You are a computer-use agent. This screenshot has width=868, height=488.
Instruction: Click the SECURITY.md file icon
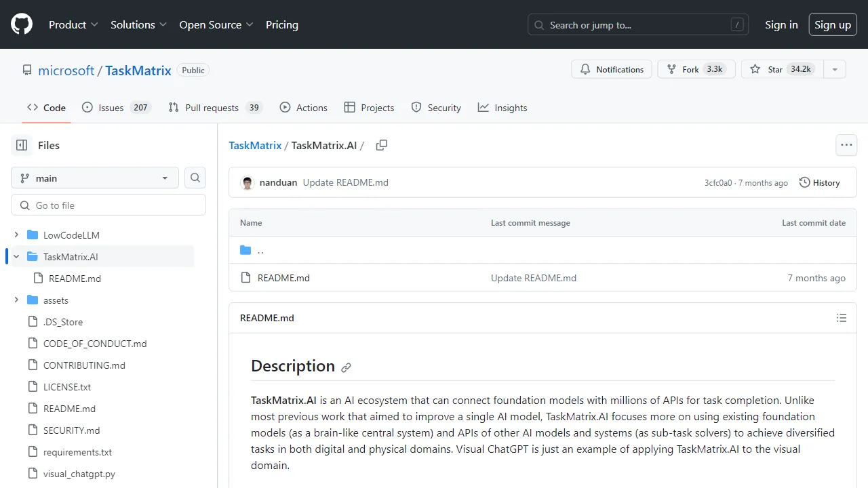[32, 430]
